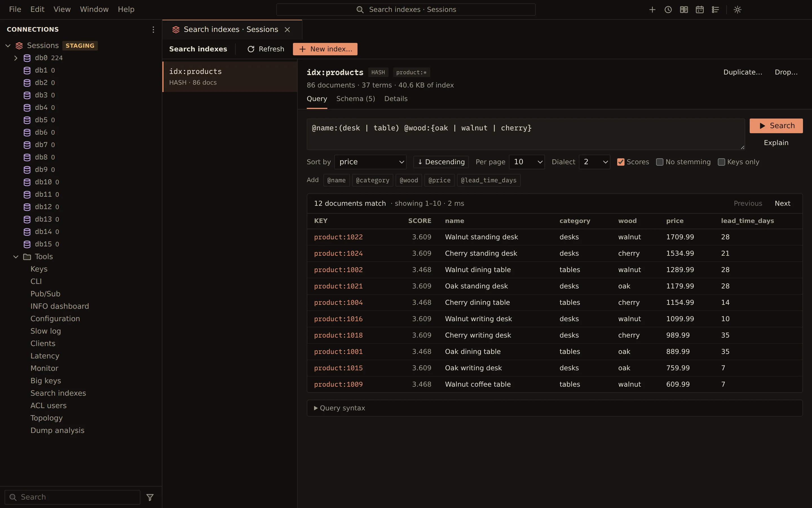Image resolution: width=812 pixels, height=508 pixels.
Task: Click the db0 database icon
Action: click(27, 58)
